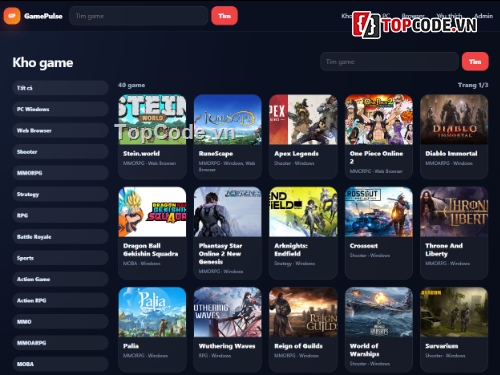Click the 'Wuthering Waves' title
The width and height of the screenshot is (500, 375).
[227, 346]
